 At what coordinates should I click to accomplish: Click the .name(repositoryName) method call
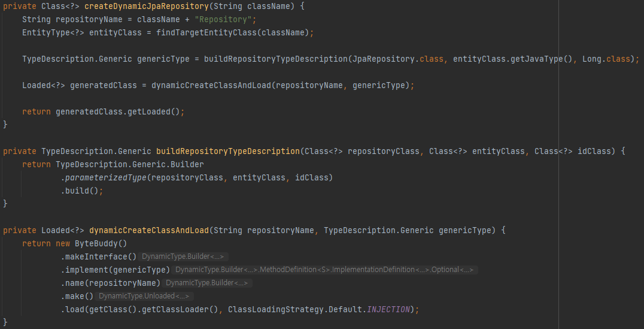coord(111,282)
